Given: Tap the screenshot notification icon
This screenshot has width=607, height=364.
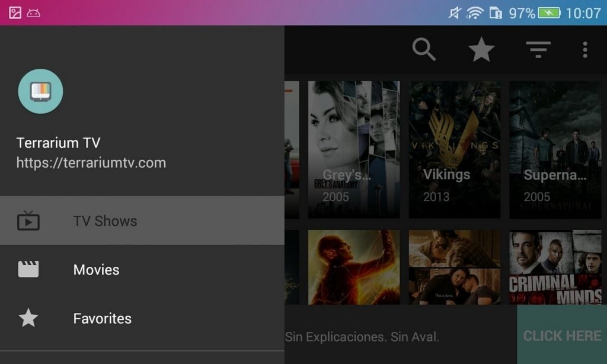Looking at the screenshot, I should [x=15, y=13].
